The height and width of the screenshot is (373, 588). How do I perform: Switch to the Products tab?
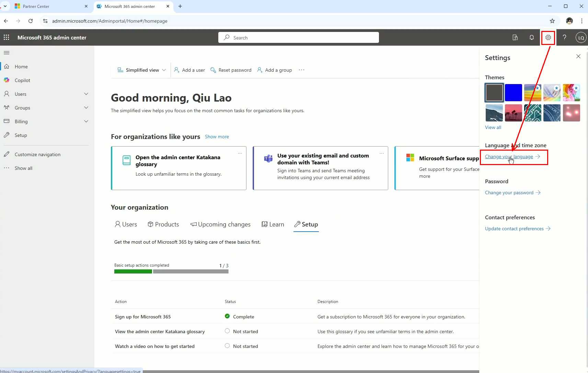[163, 224]
